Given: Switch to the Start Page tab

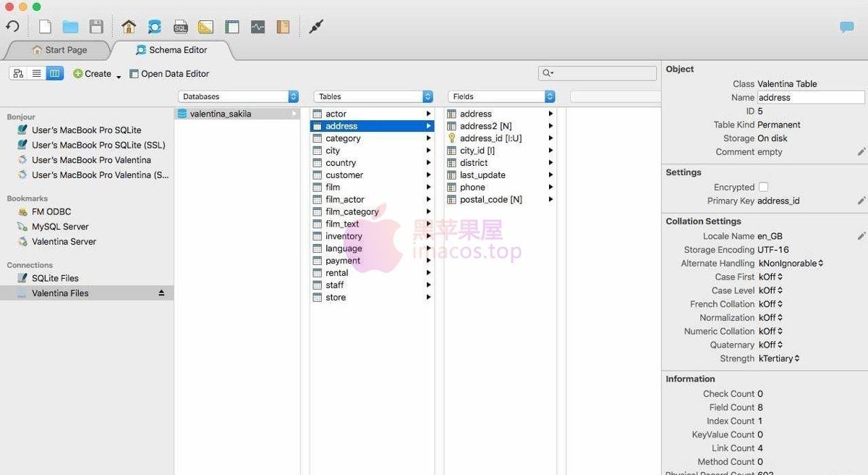Looking at the screenshot, I should [59, 50].
